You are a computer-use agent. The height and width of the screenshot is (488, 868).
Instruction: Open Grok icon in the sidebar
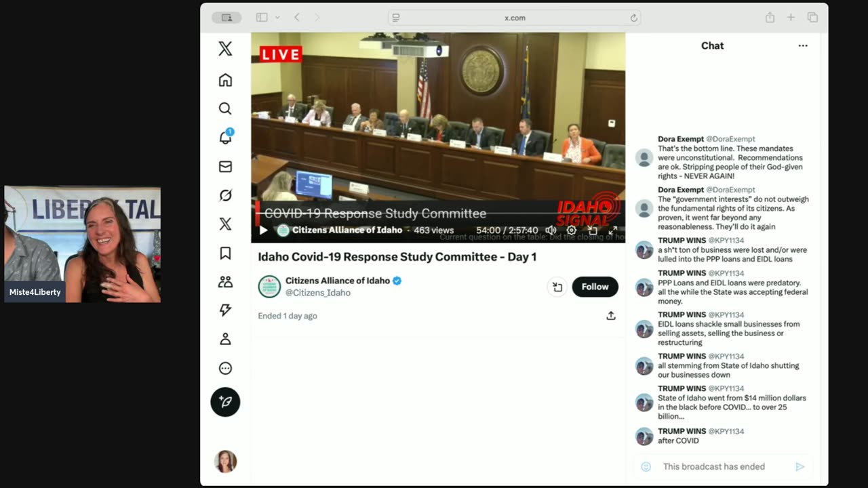[x=225, y=195]
